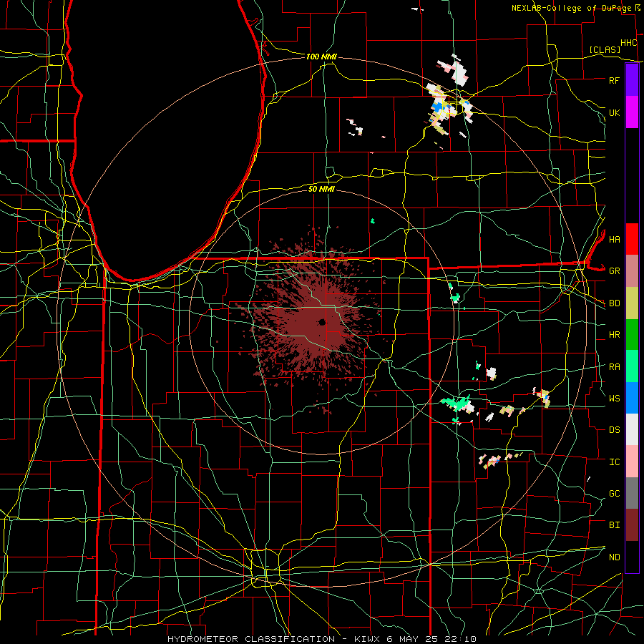Pick the blue WS legend swatch

632,398
